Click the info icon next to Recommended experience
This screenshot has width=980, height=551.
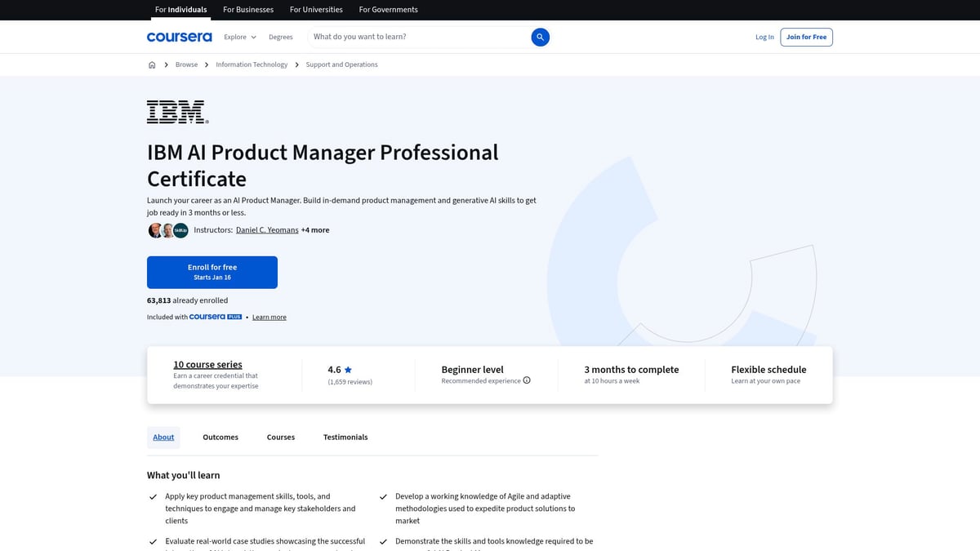pyautogui.click(x=527, y=380)
